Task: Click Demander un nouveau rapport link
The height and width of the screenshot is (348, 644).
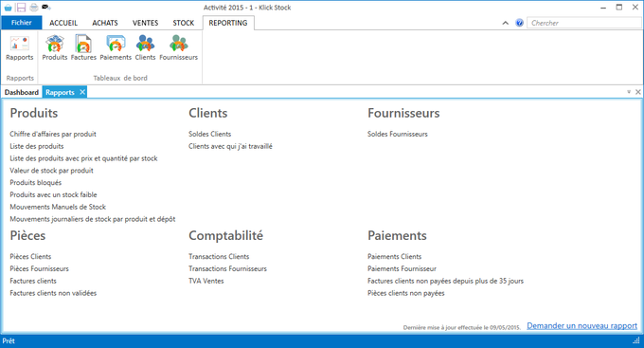Action: (x=582, y=326)
